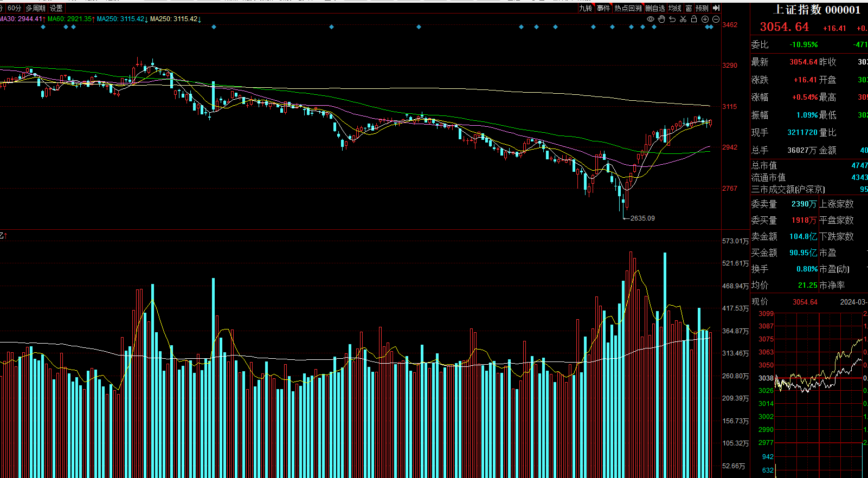Zoom out with the circled minus icon

716,19
